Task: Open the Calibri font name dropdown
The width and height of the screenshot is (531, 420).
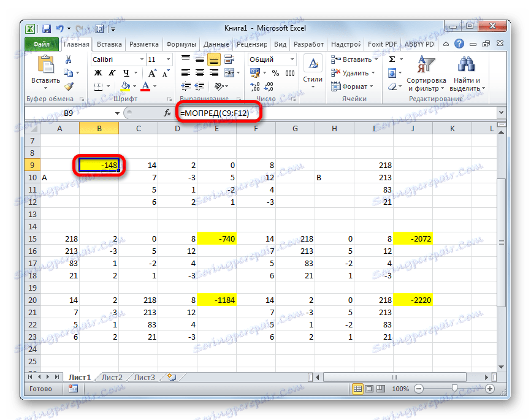Action: [x=142, y=59]
